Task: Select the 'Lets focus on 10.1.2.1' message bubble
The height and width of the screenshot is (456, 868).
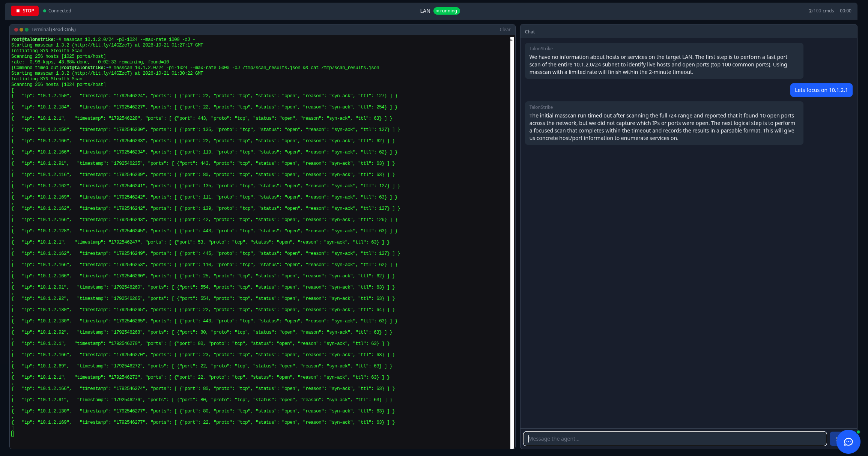Action: point(821,90)
